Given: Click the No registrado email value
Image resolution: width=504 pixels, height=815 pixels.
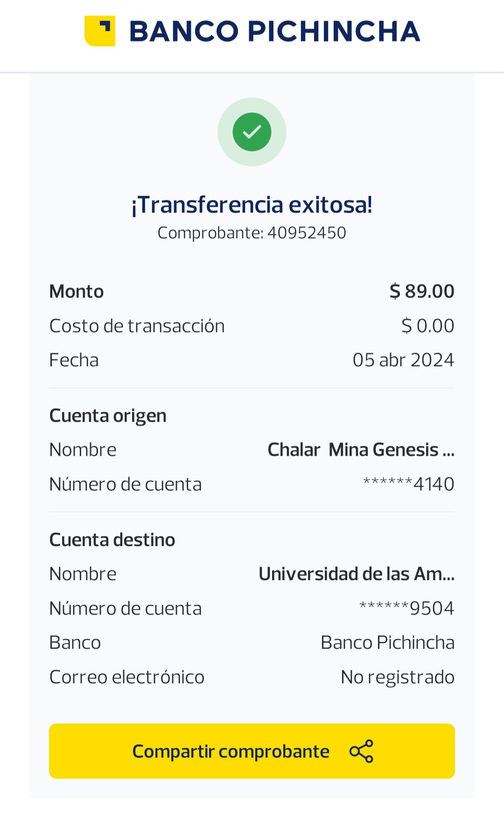Looking at the screenshot, I should 398,677.
